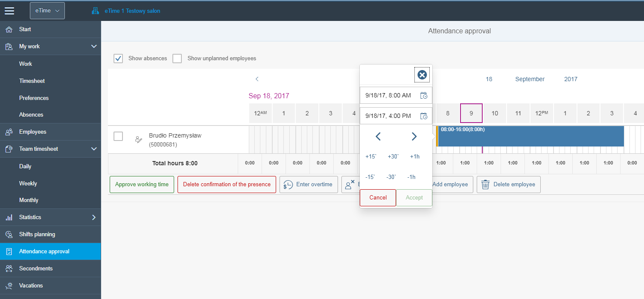This screenshot has width=644, height=299.
Task: Add one hour with the +1h control
Action: [x=414, y=156]
